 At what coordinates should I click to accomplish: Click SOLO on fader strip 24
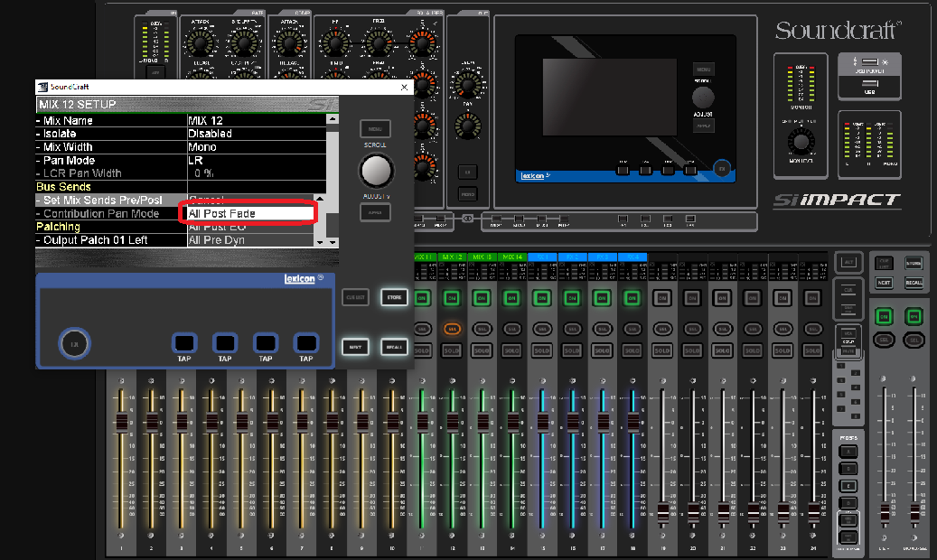[x=812, y=350]
